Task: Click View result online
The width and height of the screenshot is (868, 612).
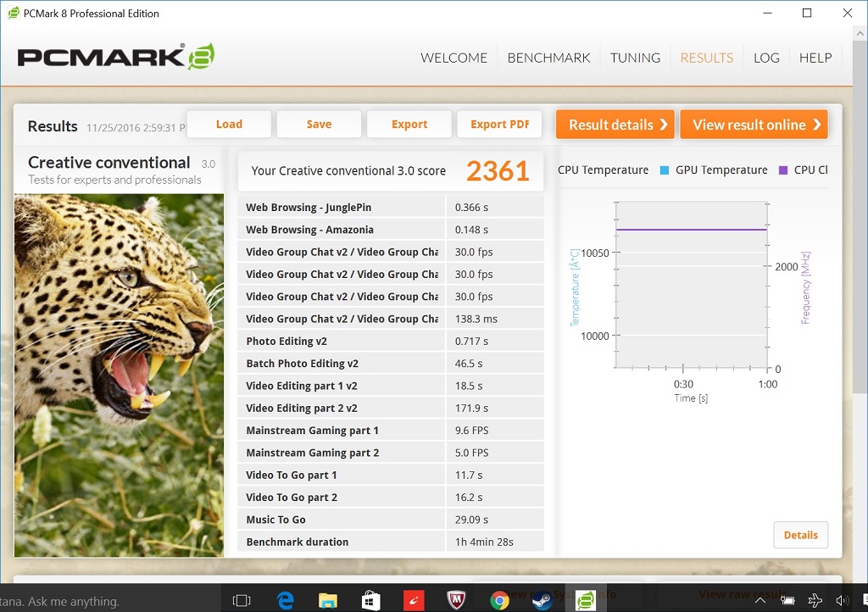Action: 754,125
